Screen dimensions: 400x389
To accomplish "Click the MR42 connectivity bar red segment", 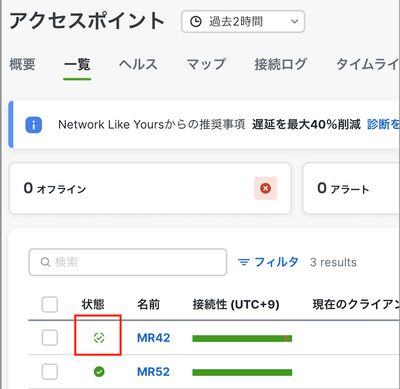I will [x=286, y=339].
